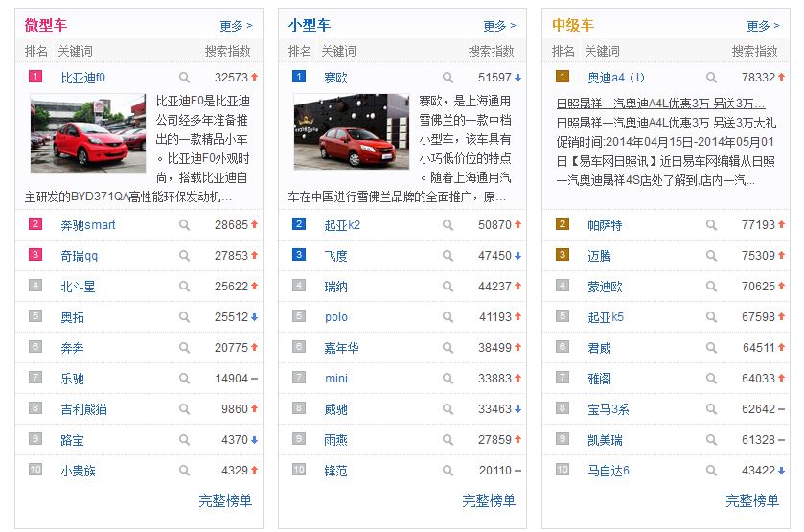The height and width of the screenshot is (532, 804).
Task: Click the magnifier icon in the 帕萨特 row
Action: point(711,225)
